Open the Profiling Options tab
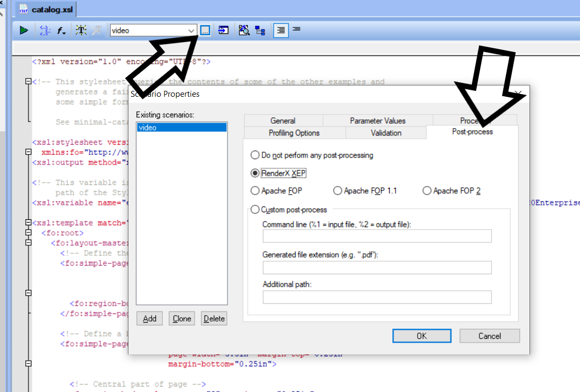This screenshot has height=392, width=580. coord(294,133)
